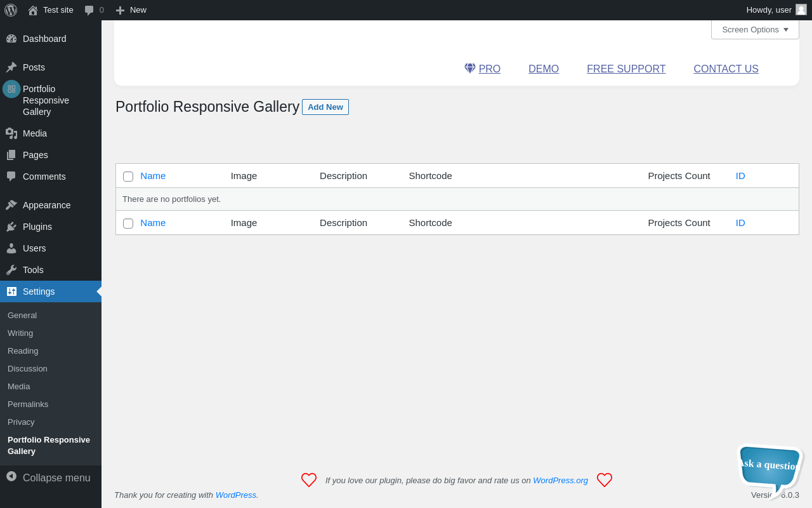Screen dimensions: 812x508
Task: Click the Tools wrench icon
Action: [11, 270]
